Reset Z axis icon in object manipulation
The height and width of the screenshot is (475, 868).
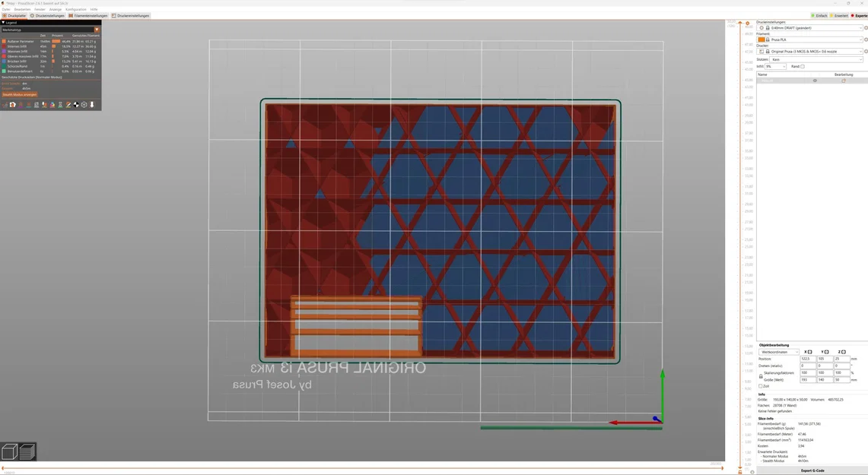point(844,352)
